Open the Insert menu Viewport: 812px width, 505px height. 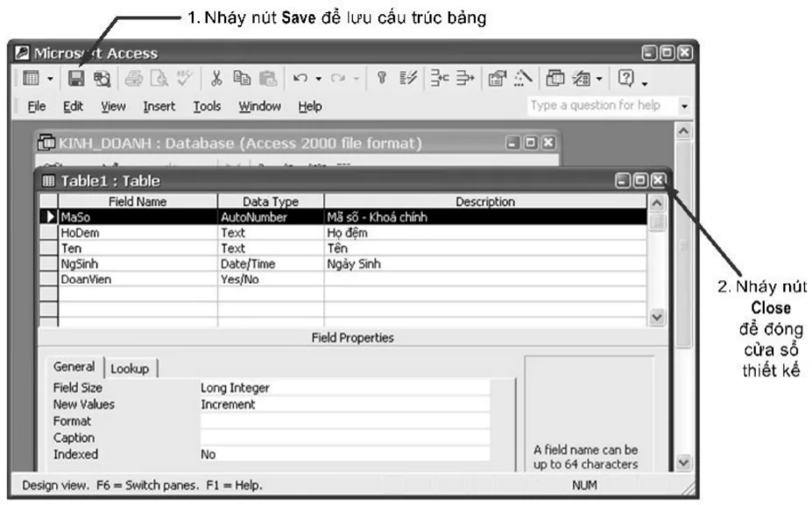click(159, 107)
